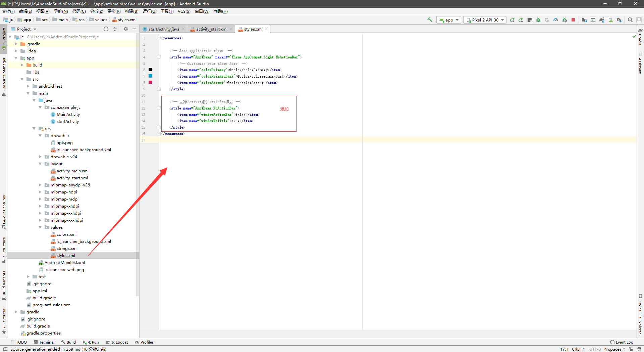Open the Profiler tool window button
Image resolution: width=644 pixels, height=352 pixels.
coord(144,342)
